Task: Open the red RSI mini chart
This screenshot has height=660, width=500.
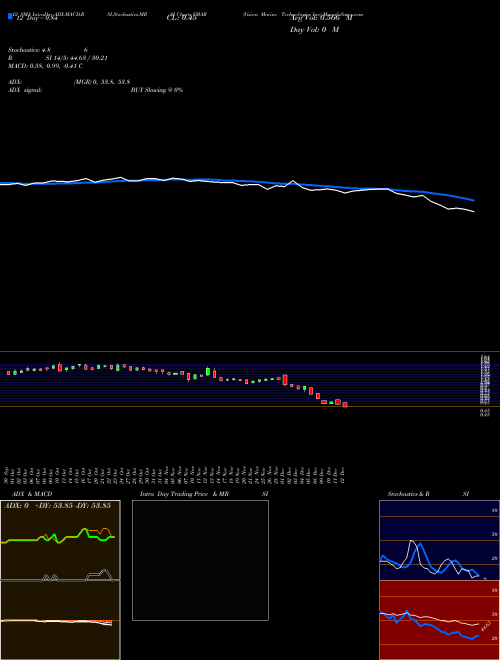Action: (439, 620)
